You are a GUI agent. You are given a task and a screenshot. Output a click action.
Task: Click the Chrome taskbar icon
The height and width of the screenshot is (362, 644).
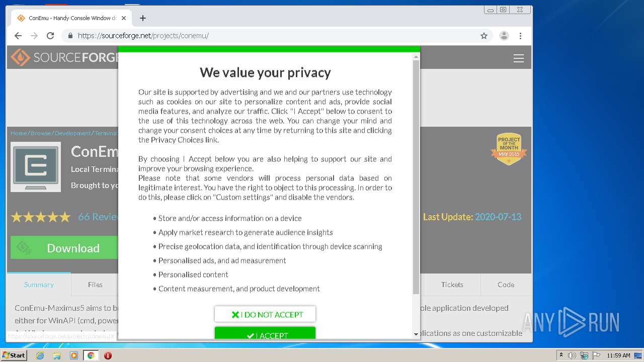click(x=91, y=355)
